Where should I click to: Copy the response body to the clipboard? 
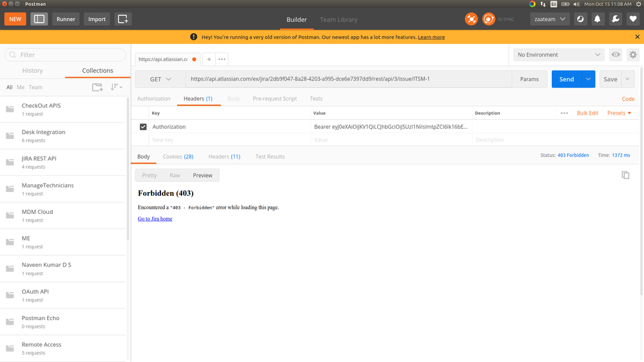pyautogui.click(x=625, y=175)
